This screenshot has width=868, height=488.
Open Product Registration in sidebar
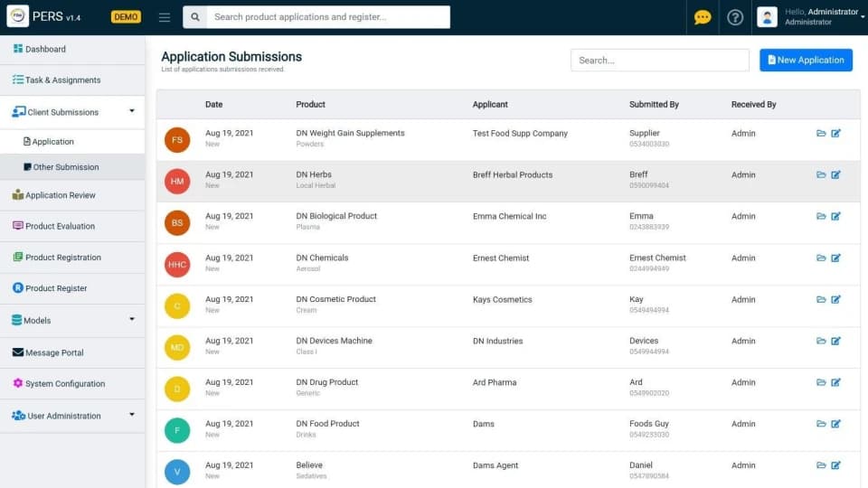pos(72,258)
